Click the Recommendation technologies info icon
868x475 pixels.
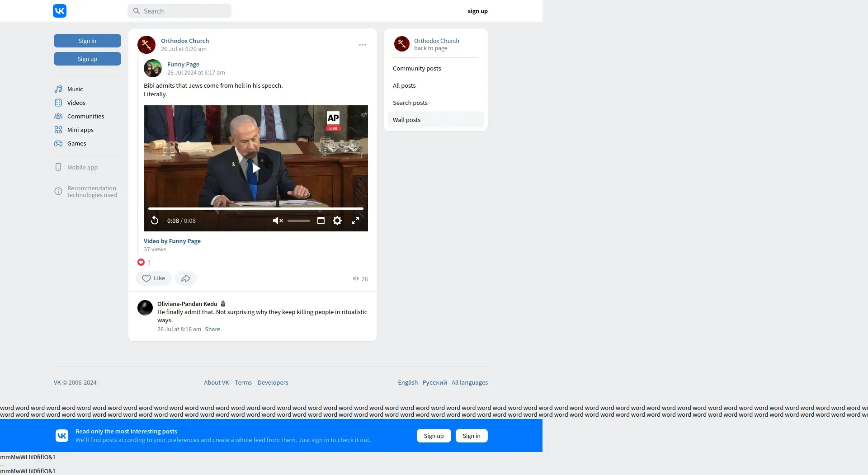[x=58, y=191]
